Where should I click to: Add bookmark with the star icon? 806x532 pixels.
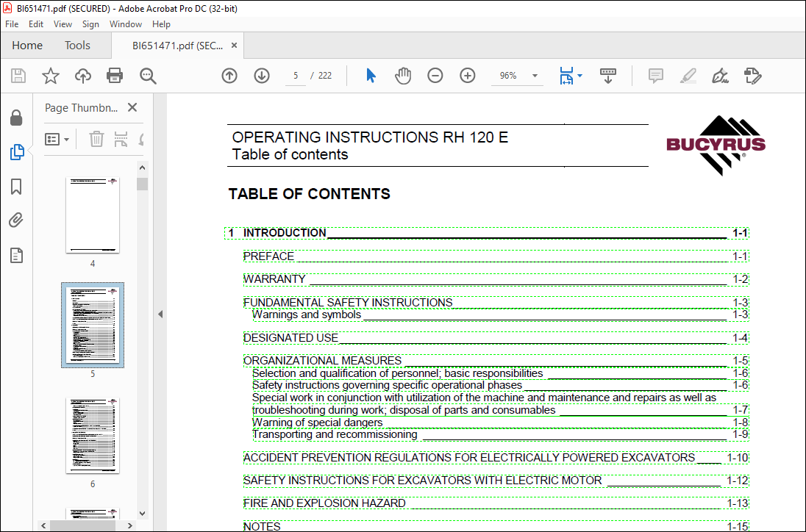50,76
